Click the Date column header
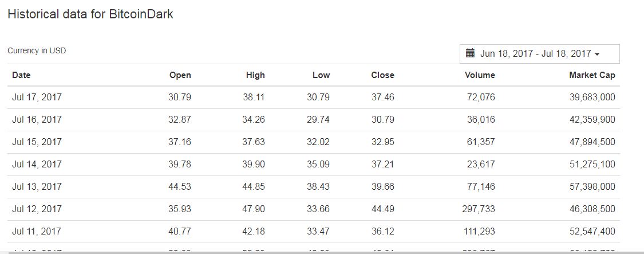This screenshot has width=644, height=254. 21,75
